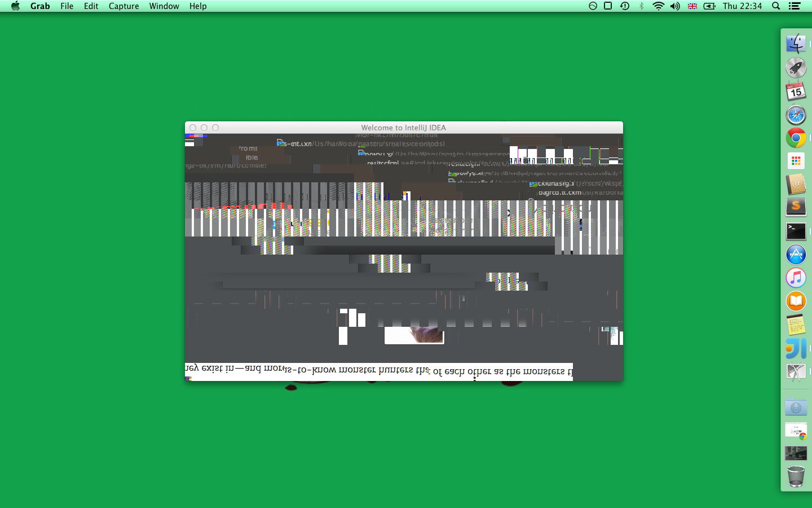Click the clock showing Thu 22:34
Image resolution: width=812 pixels, height=508 pixels.
tap(742, 6)
